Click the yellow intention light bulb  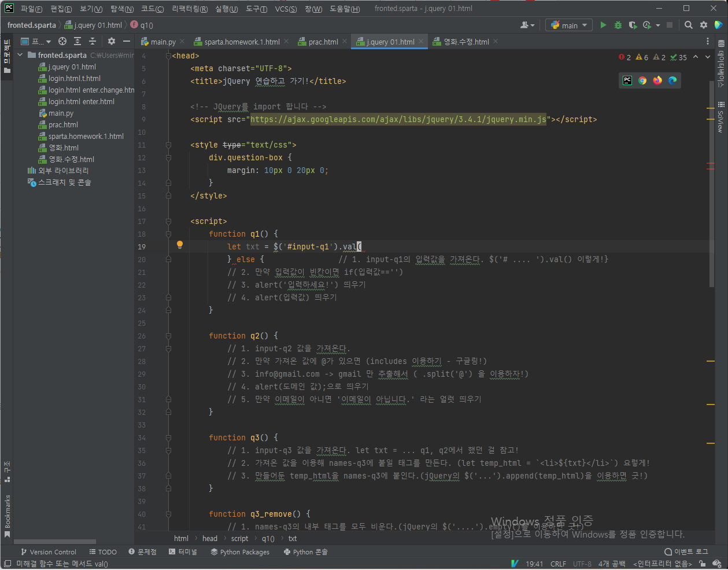(x=180, y=245)
